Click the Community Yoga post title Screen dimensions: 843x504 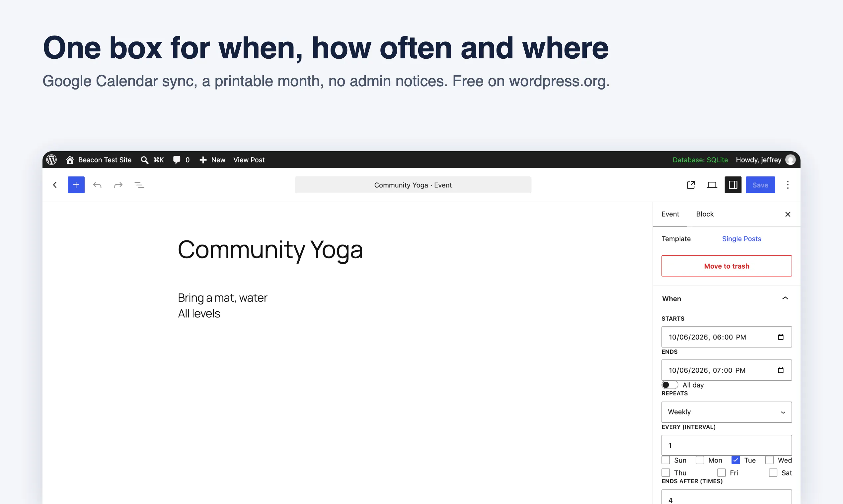[x=270, y=250]
